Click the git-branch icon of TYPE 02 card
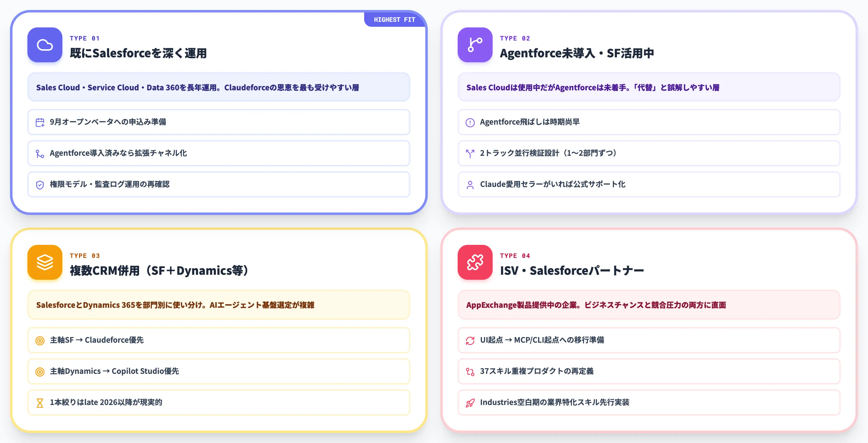 pyautogui.click(x=475, y=45)
